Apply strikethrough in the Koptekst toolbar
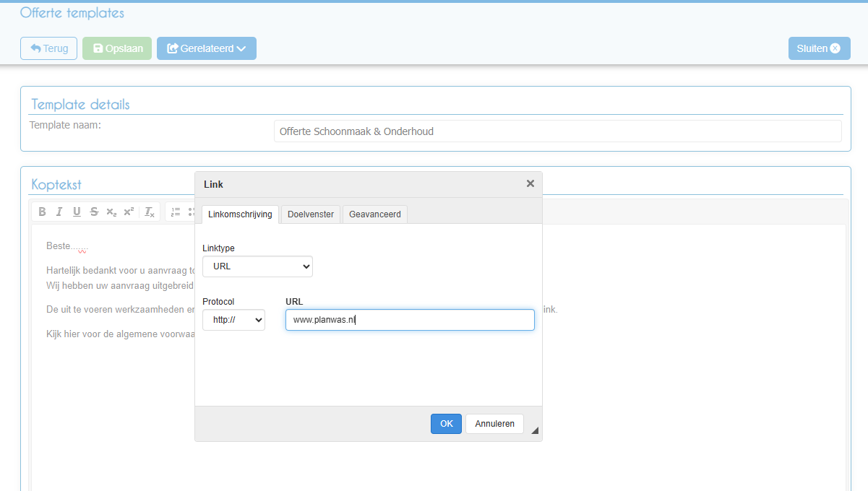The height and width of the screenshot is (491, 868). [94, 212]
